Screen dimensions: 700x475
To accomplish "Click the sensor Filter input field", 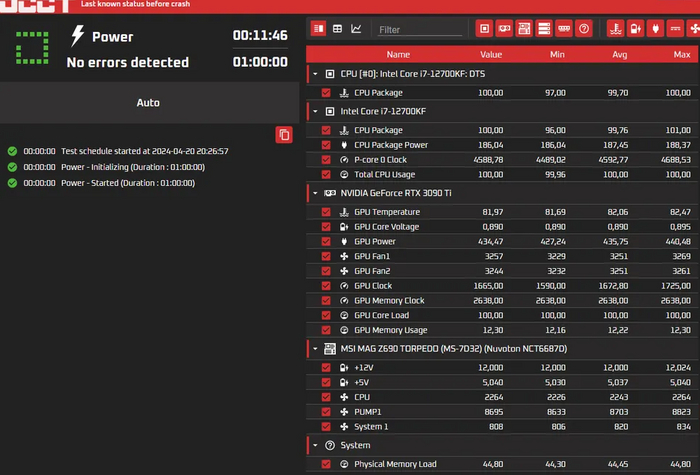I will pyautogui.click(x=418, y=30).
